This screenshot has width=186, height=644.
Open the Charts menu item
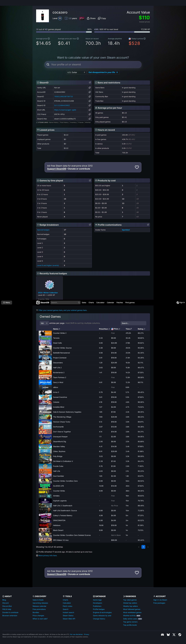[x=91, y=302]
